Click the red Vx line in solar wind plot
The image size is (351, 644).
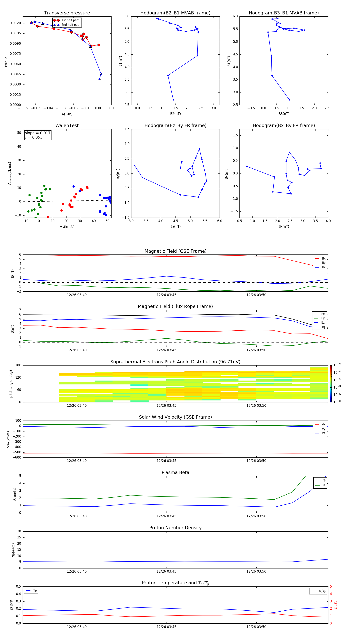point(175,454)
